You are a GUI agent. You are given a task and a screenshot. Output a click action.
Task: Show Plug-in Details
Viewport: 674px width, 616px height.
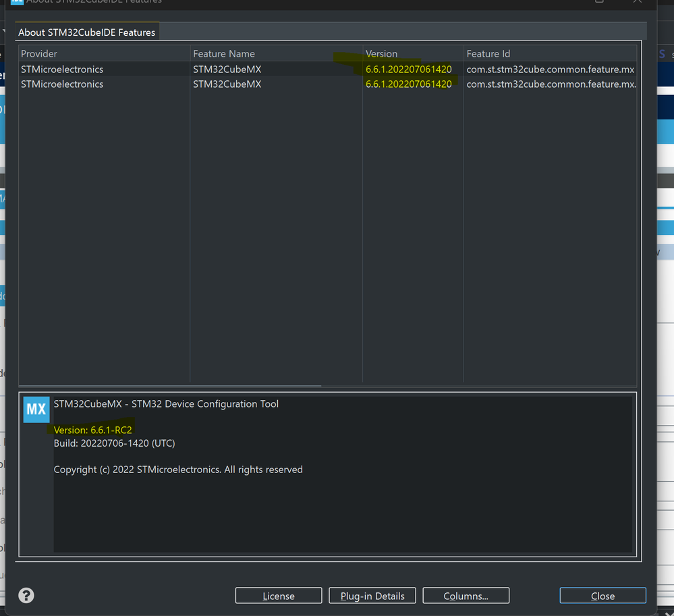(x=372, y=596)
